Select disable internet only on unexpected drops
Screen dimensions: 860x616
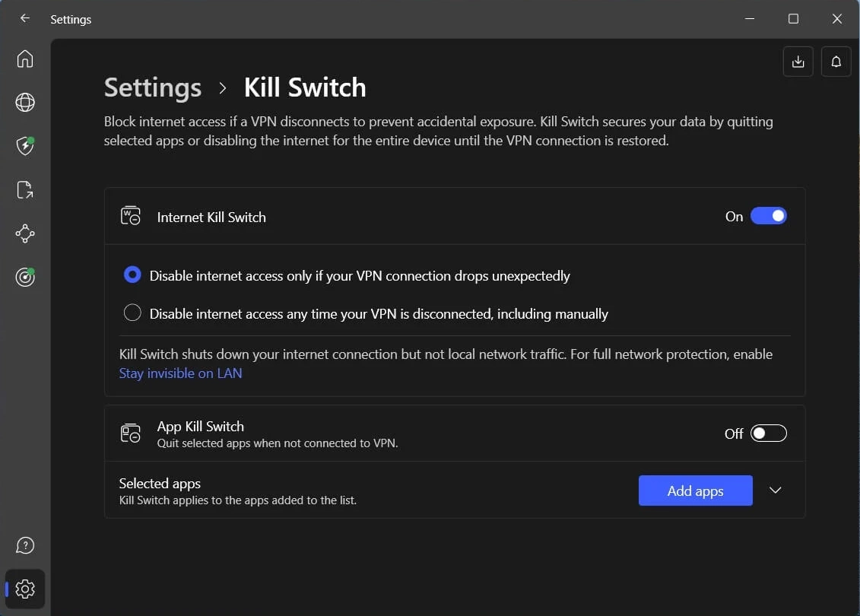(x=132, y=275)
